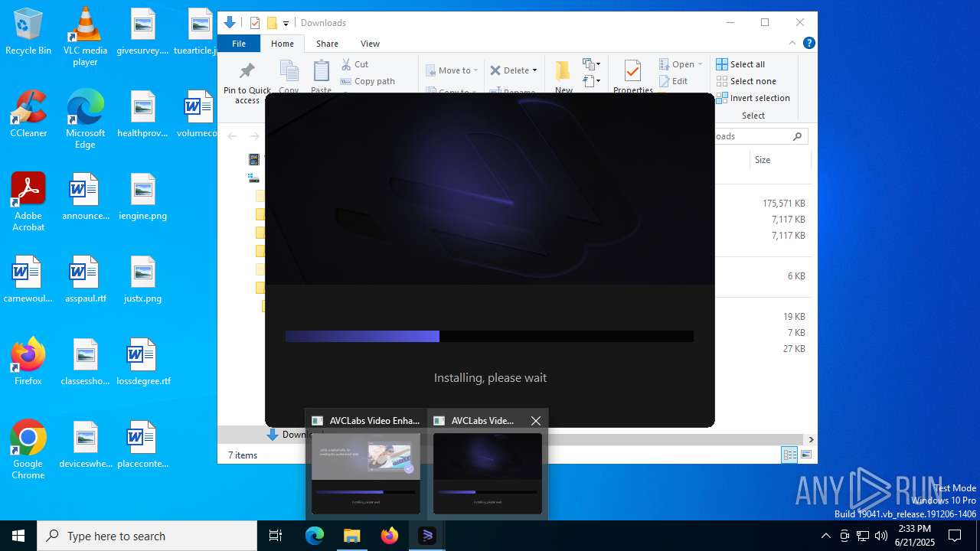
Task: Click Cut in Explorer ribbon
Action: [354, 64]
